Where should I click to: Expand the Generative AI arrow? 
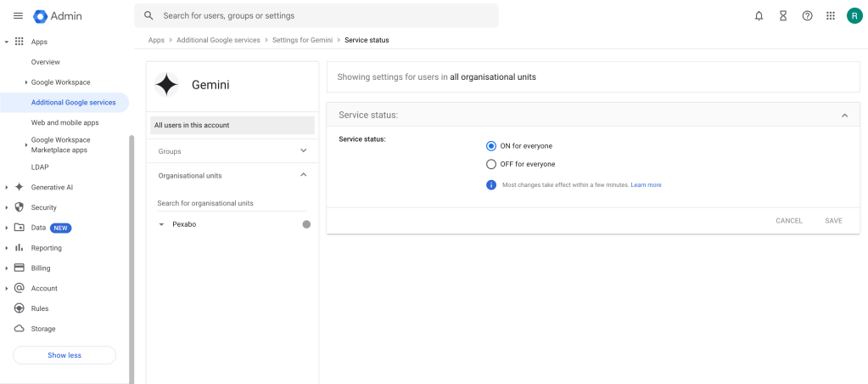click(6, 187)
